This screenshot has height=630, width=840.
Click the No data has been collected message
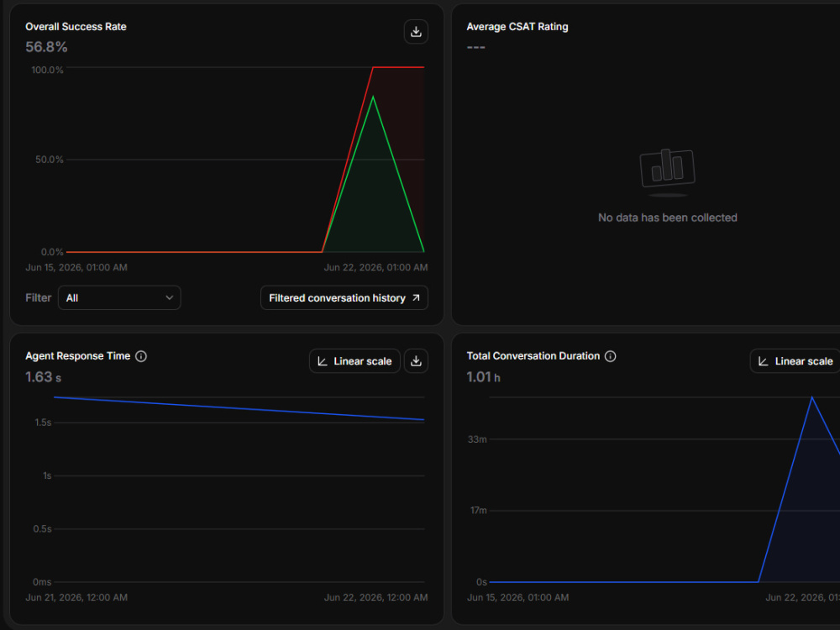point(668,218)
